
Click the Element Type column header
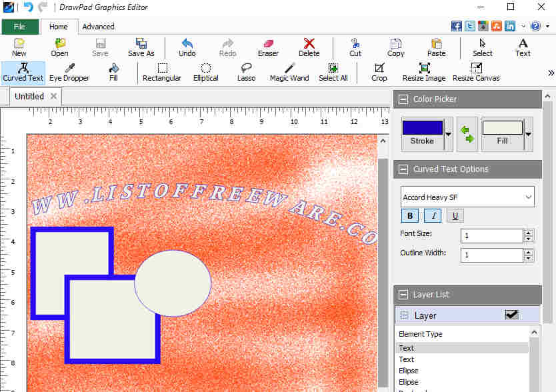421,334
